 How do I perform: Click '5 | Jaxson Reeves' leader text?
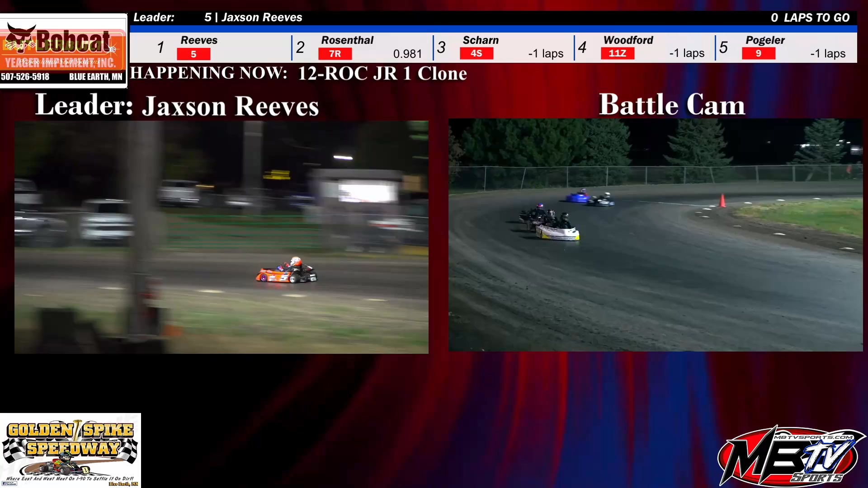pyautogui.click(x=253, y=18)
